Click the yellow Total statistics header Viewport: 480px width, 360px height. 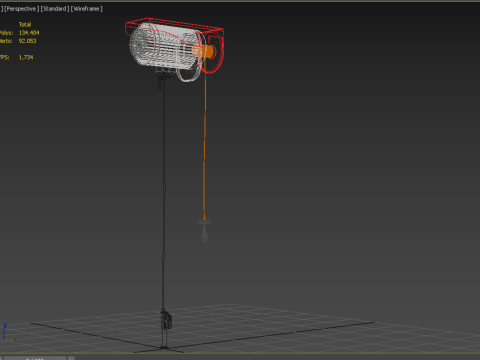[x=25, y=24]
